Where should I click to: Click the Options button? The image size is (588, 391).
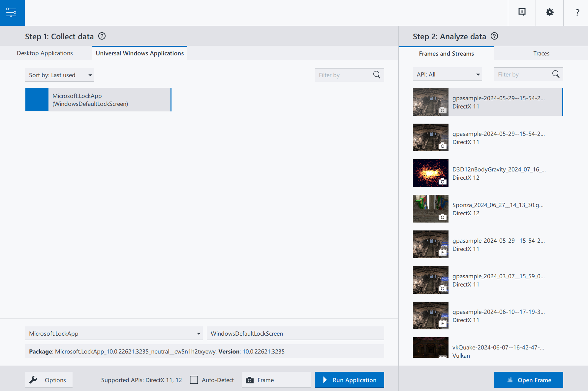point(49,380)
